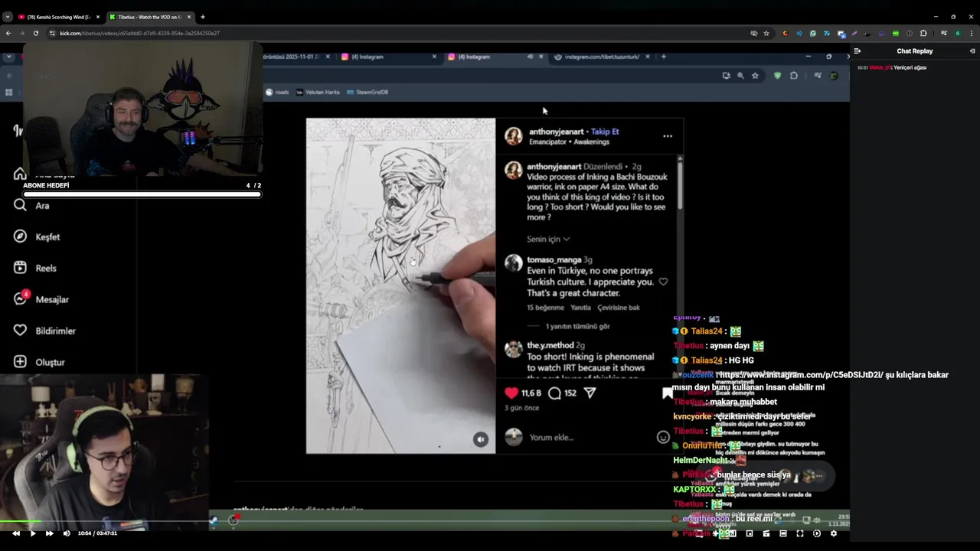Click Instagram Oluştur create button
The height and width of the screenshot is (551, 980).
(40, 362)
